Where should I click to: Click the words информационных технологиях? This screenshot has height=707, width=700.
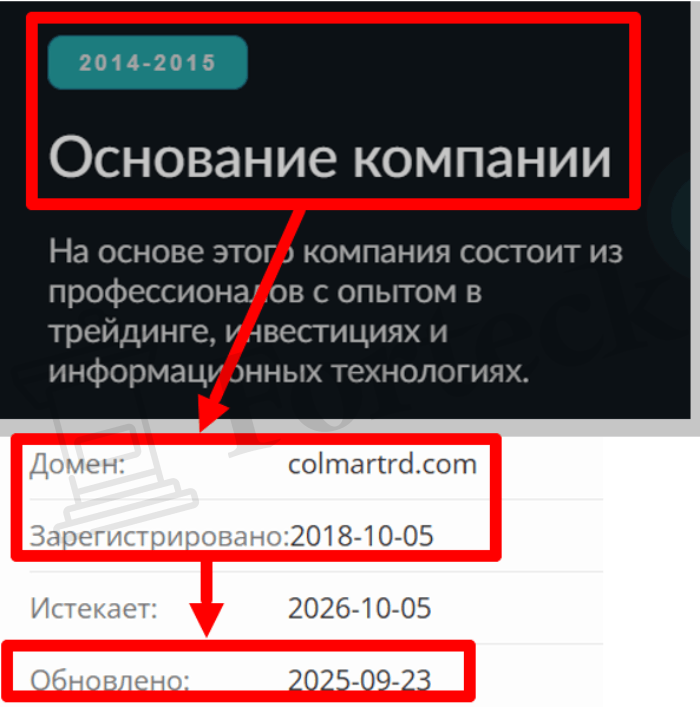coord(289,372)
